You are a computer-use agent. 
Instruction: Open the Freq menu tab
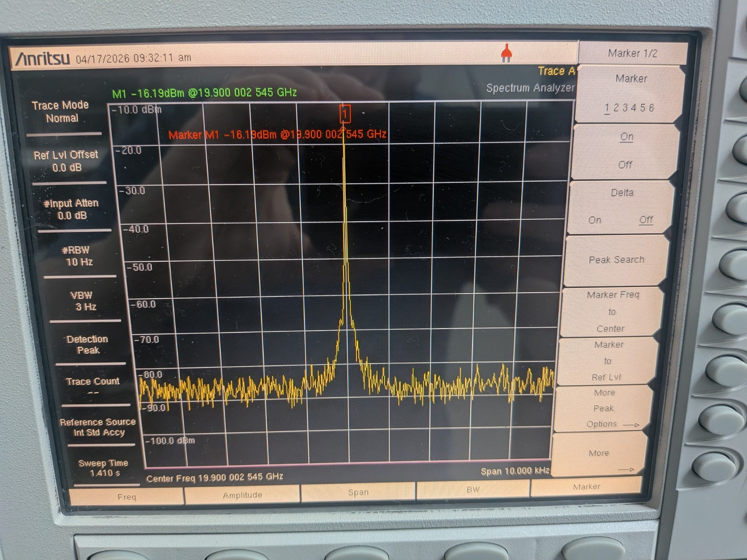tap(127, 497)
